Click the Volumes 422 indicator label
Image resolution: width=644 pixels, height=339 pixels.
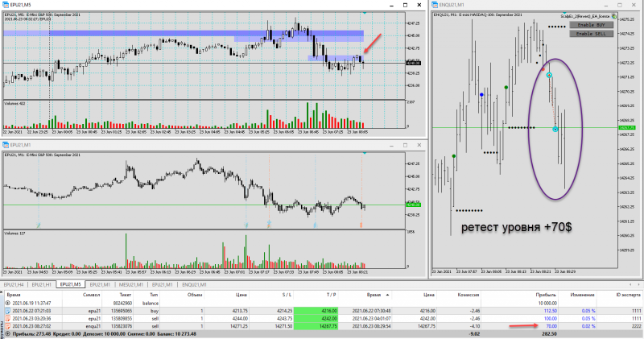click(x=14, y=104)
